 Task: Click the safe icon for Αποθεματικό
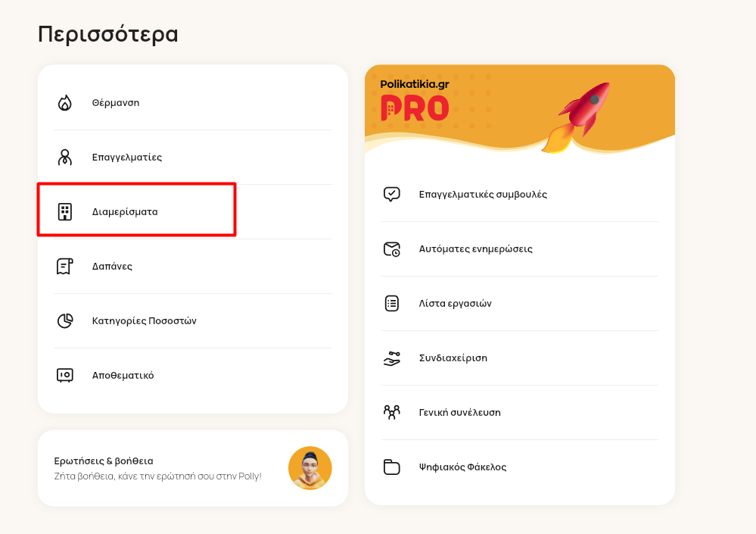64,375
